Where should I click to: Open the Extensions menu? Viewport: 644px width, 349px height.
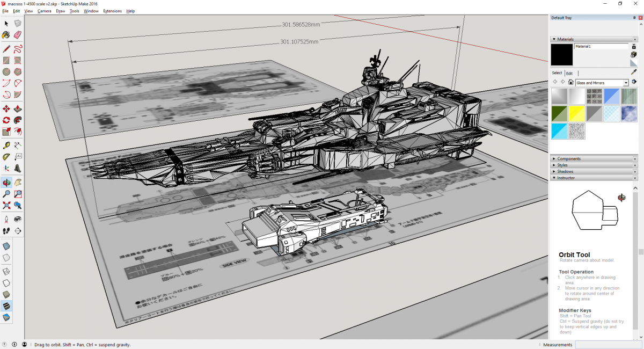click(112, 11)
